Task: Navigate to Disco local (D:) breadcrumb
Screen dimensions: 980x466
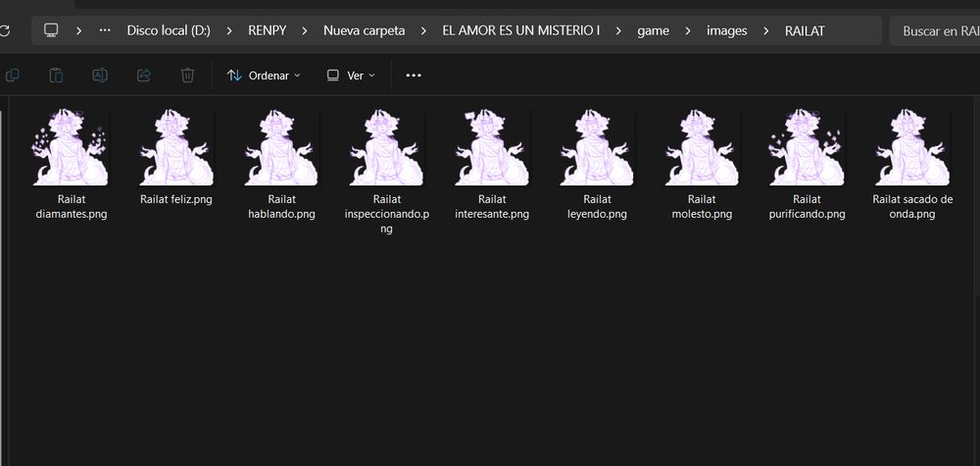Action: [x=169, y=30]
